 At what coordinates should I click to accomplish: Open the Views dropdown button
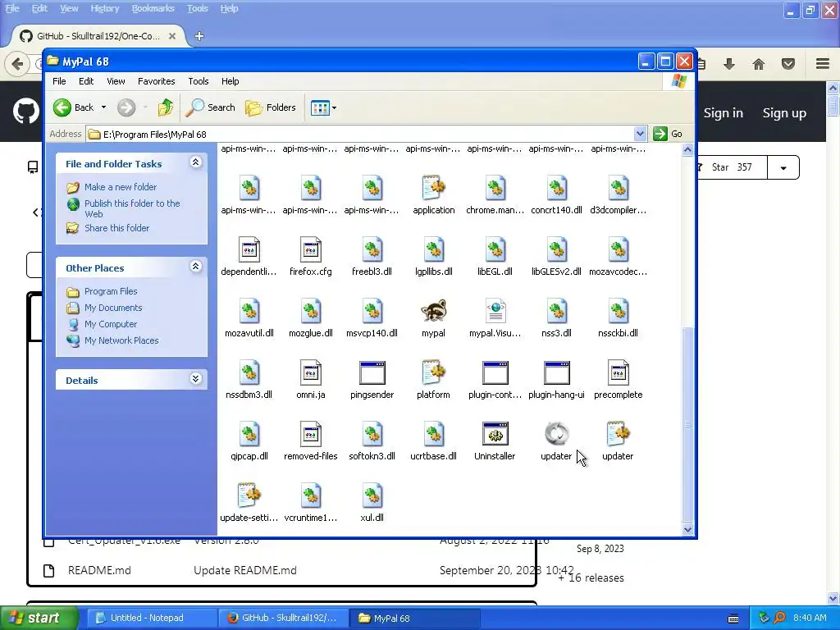coord(323,107)
